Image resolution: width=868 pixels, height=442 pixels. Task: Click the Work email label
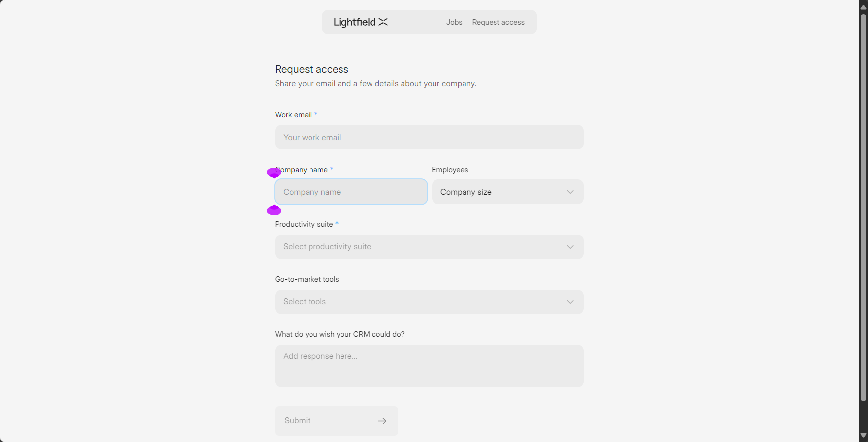(x=293, y=115)
